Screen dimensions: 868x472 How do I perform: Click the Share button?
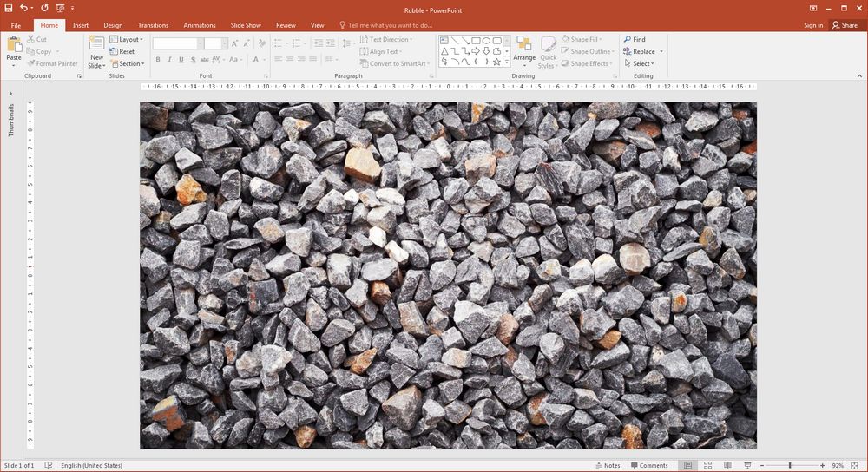(845, 25)
